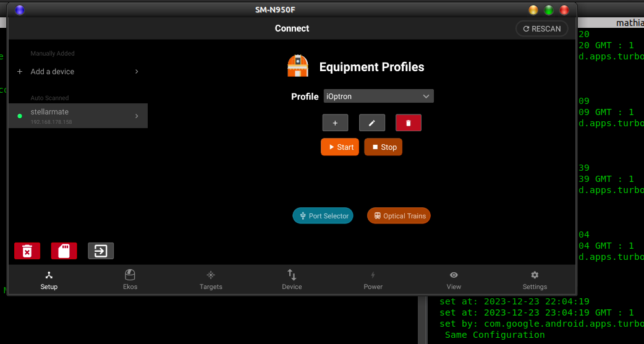Screen dimensions: 644x344
Task: Click the plus icon beside Add a device
Action: pyautogui.click(x=19, y=72)
